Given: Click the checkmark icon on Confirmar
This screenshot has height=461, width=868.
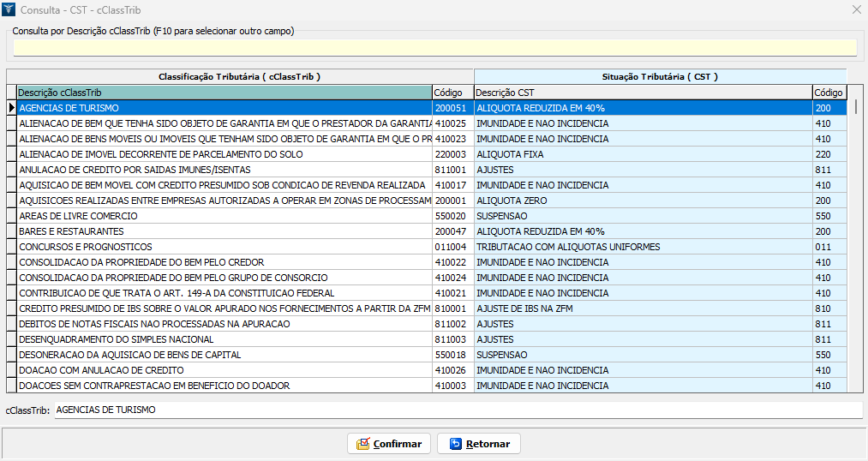Looking at the screenshot, I should [x=363, y=444].
